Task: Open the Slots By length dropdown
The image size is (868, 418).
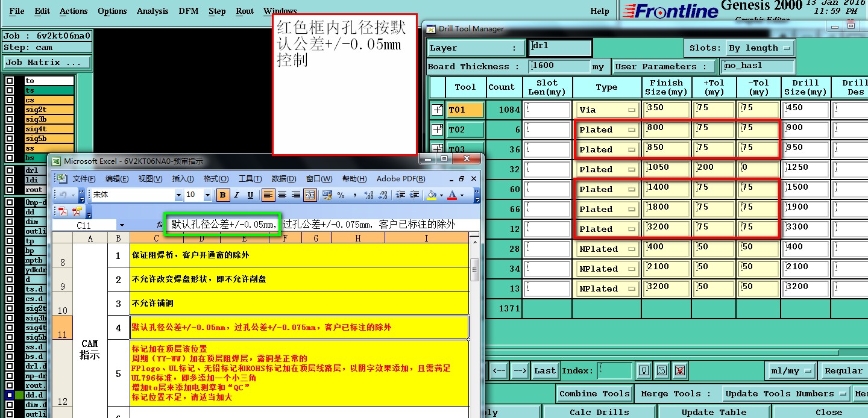Action: [x=759, y=48]
